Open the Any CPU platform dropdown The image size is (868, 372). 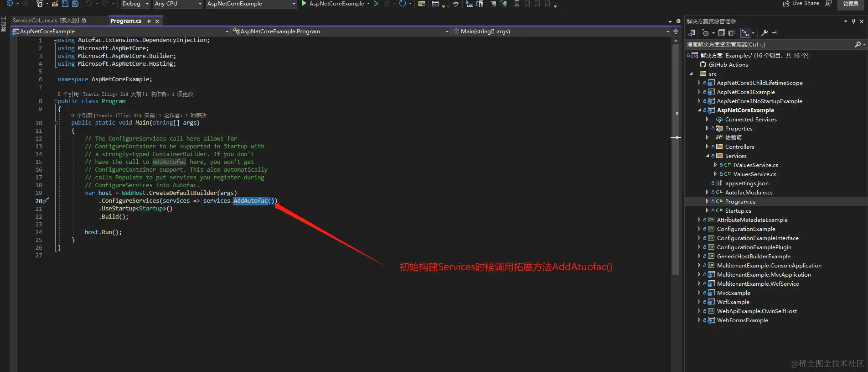click(x=178, y=4)
